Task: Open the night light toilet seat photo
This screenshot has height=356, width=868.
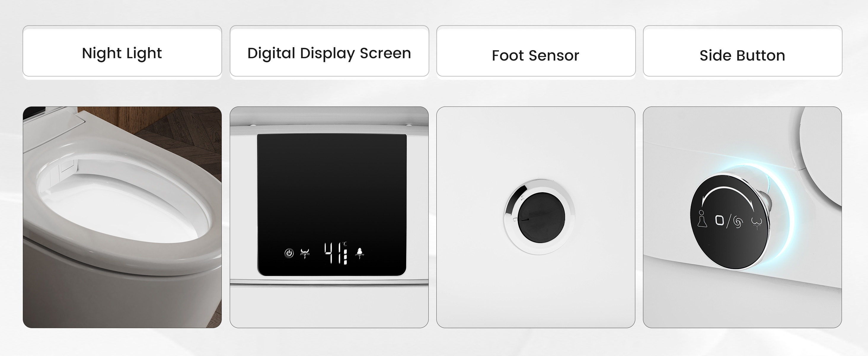Action: click(x=122, y=217)
